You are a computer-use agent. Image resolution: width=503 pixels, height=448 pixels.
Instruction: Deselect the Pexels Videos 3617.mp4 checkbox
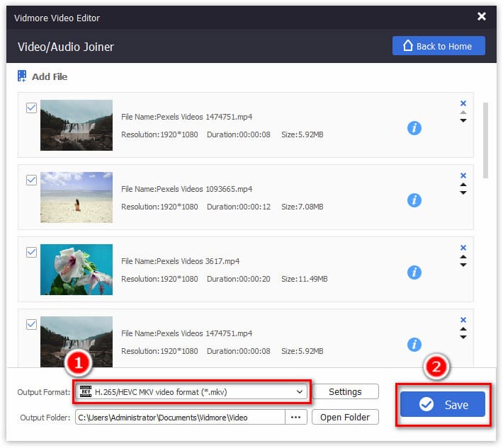click(x=31, y=253)
